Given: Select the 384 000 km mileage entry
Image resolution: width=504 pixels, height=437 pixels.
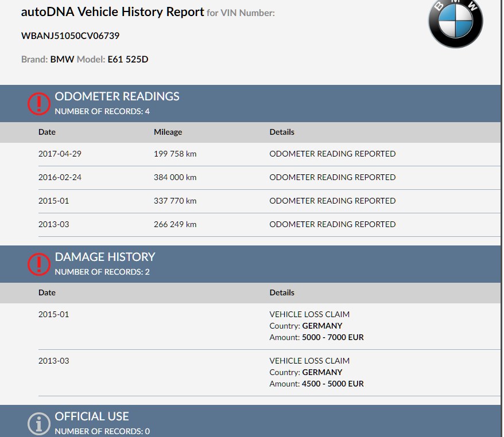Looking at the screenshot, I should point(175,177).
